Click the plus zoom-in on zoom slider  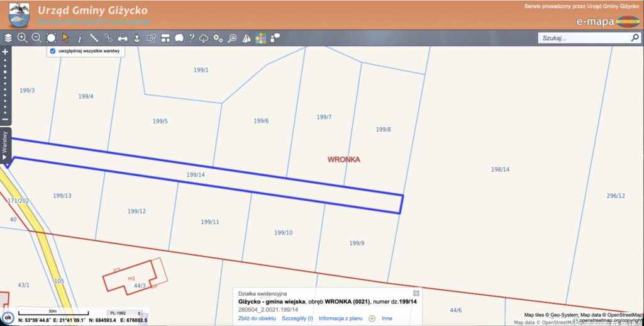tap(5, 52)
